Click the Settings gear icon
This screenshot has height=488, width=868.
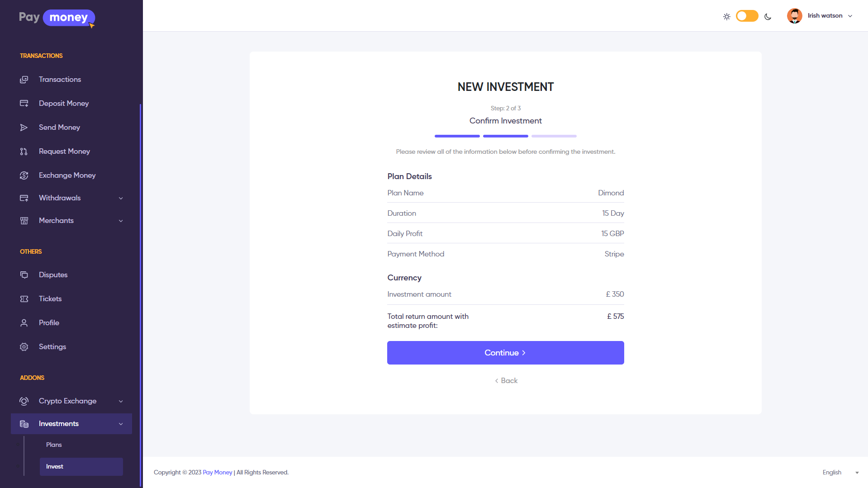tap(24, 347)
